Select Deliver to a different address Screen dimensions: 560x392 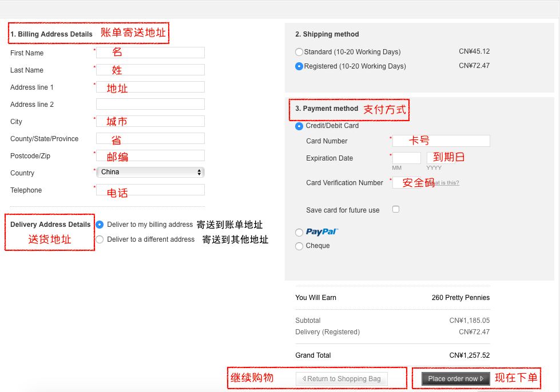(99, 239)
